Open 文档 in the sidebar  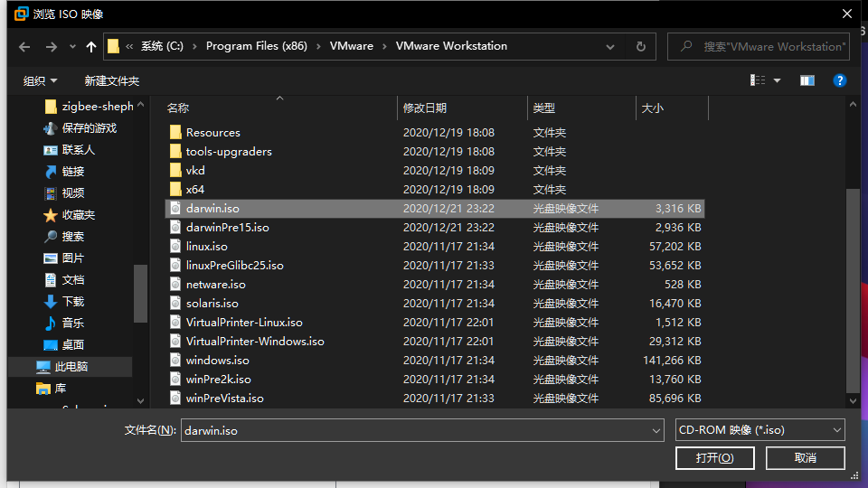pos(64,280)
